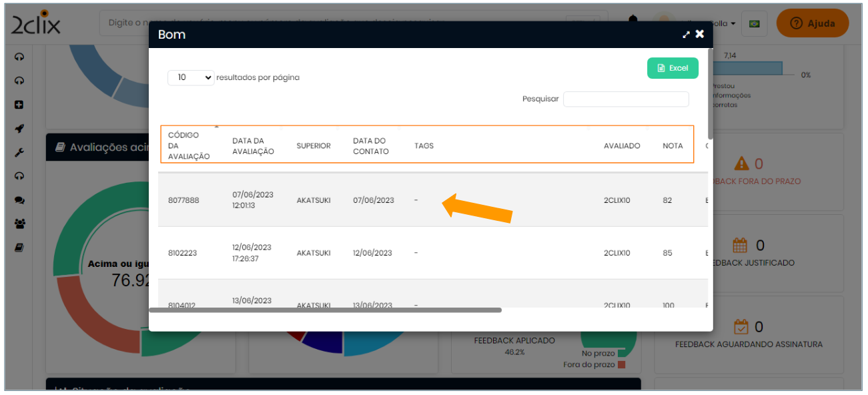This screenshot has width=868, height=395.
Task: Expand the user account dropdown arrow
Action: [x=733, y=23]
